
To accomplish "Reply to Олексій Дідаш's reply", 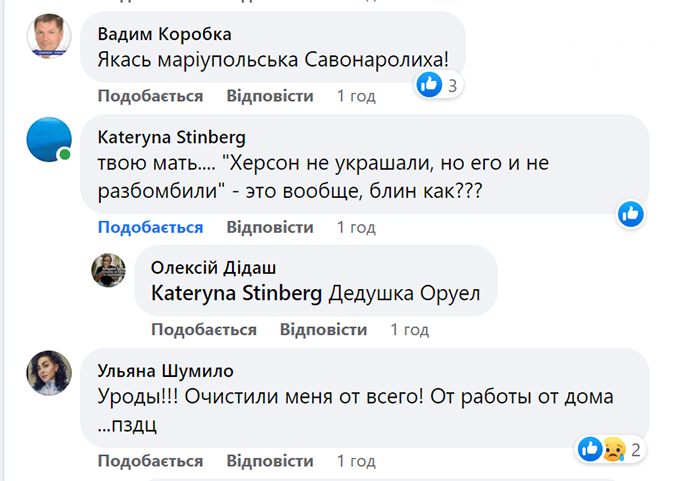I will (323, 329).
